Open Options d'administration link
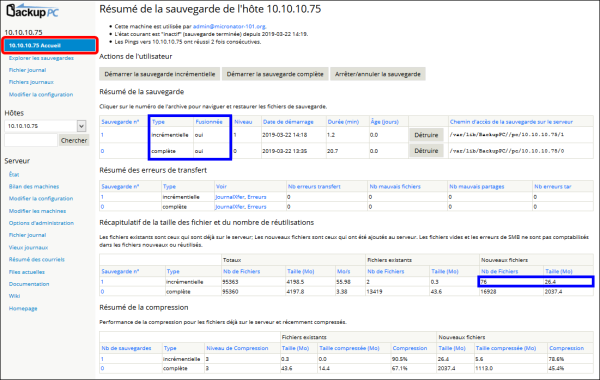600x380 pixels. 41,223
